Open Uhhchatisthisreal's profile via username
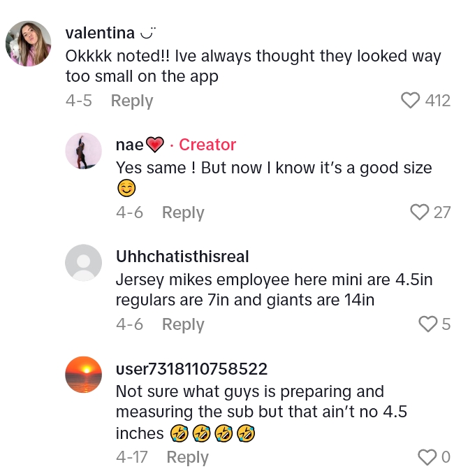The width and height of the screenshot is (454, 476). (x=182, y=257)
